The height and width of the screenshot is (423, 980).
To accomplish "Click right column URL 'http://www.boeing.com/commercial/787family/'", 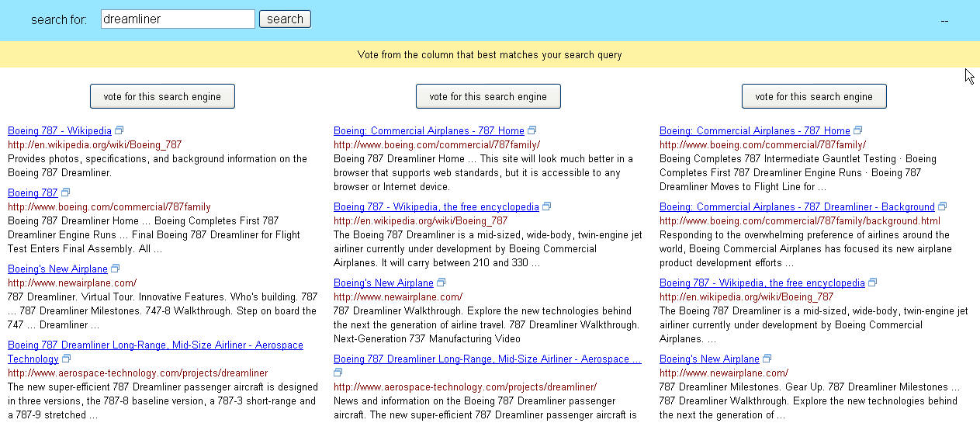I will tap(763, 144).
